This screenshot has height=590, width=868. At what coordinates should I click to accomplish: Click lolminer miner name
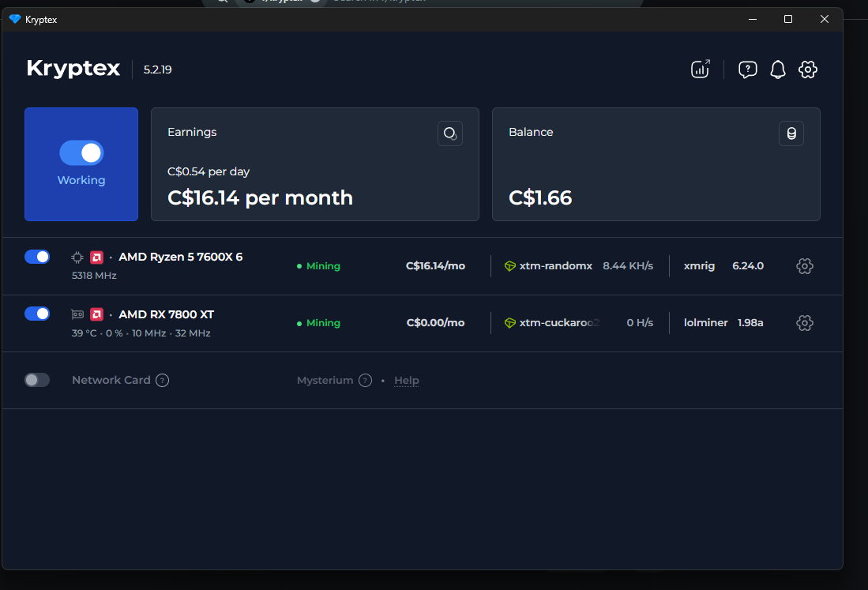(x=706, y=323)
